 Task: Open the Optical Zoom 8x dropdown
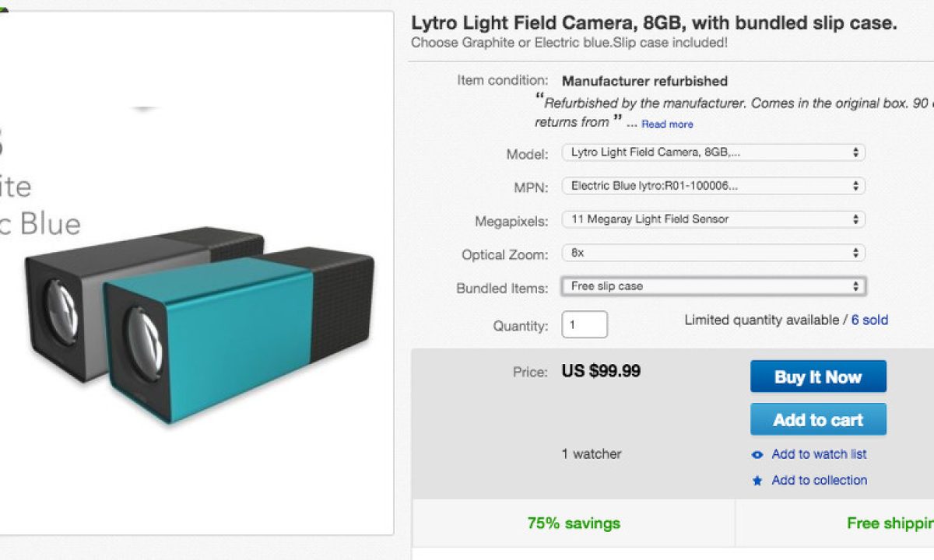click(x=713, y=253)
